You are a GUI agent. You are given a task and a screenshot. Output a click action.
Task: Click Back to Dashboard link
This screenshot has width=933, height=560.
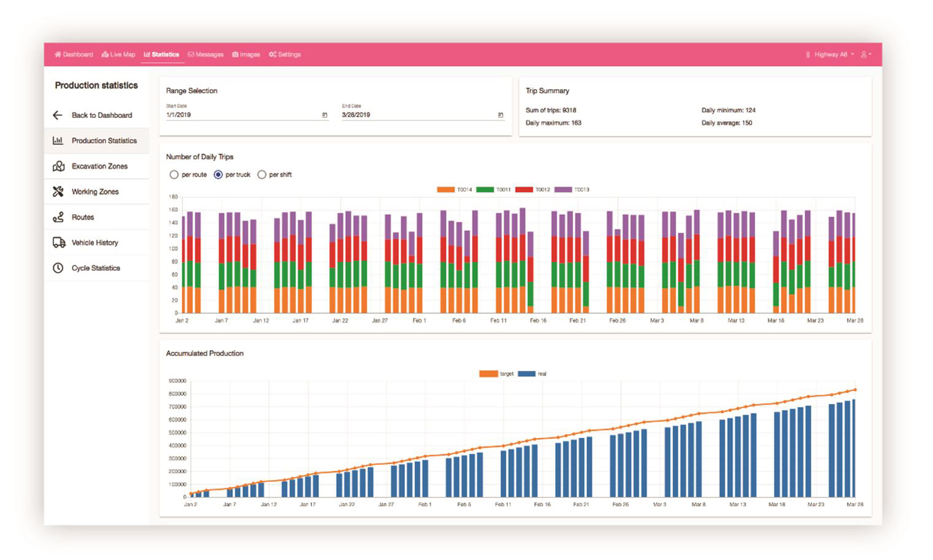[x=101, y=115]
